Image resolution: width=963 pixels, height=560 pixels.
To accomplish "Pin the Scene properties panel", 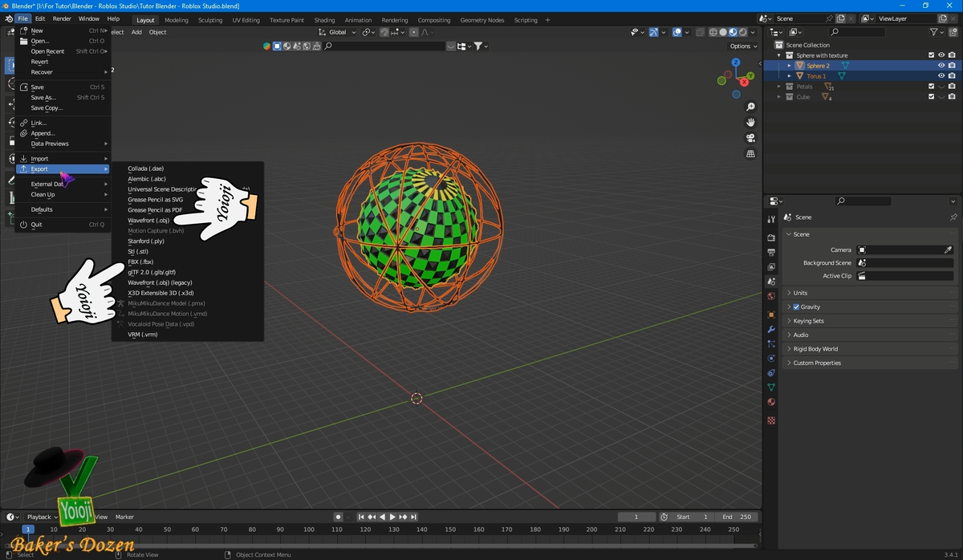I will point(953,217).
